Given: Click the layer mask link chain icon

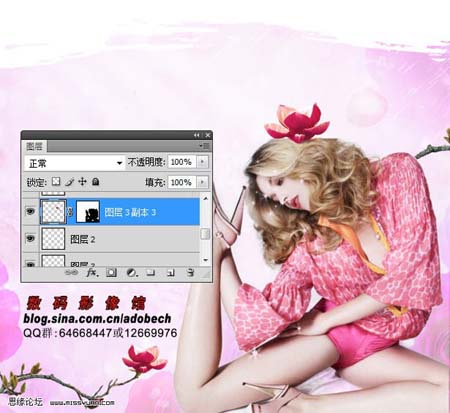Looking at the screenshot, I should click(x=70, y=212).
